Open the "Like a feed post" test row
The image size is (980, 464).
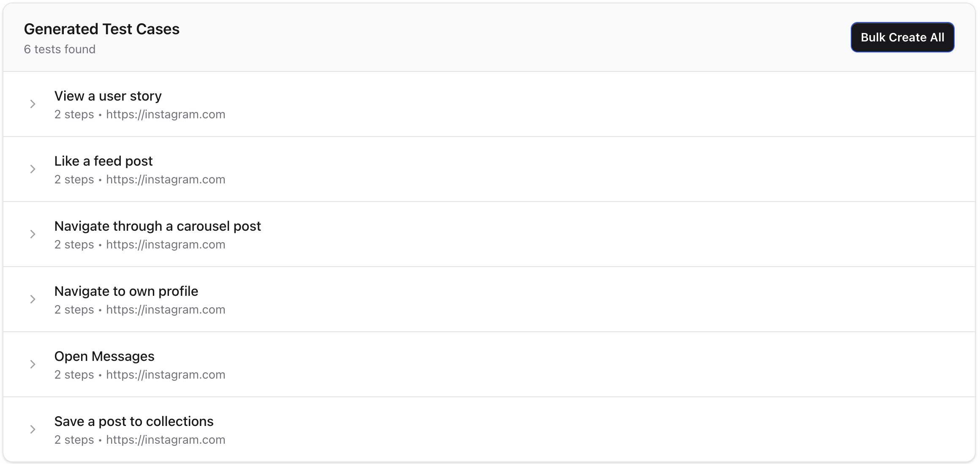tap(103, 161)
